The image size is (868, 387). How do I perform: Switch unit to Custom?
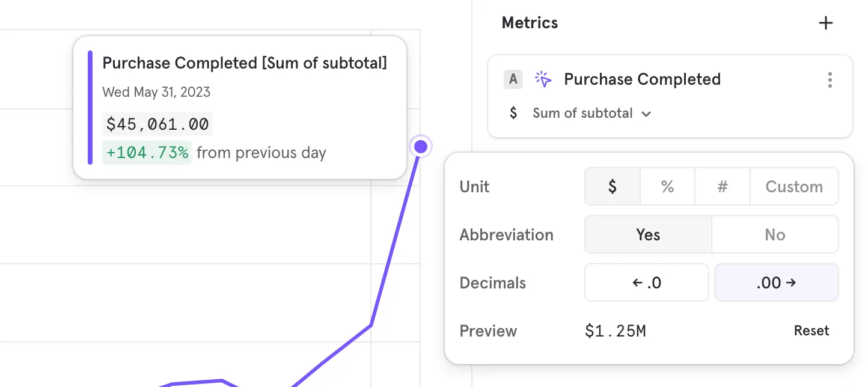[794, 186]
